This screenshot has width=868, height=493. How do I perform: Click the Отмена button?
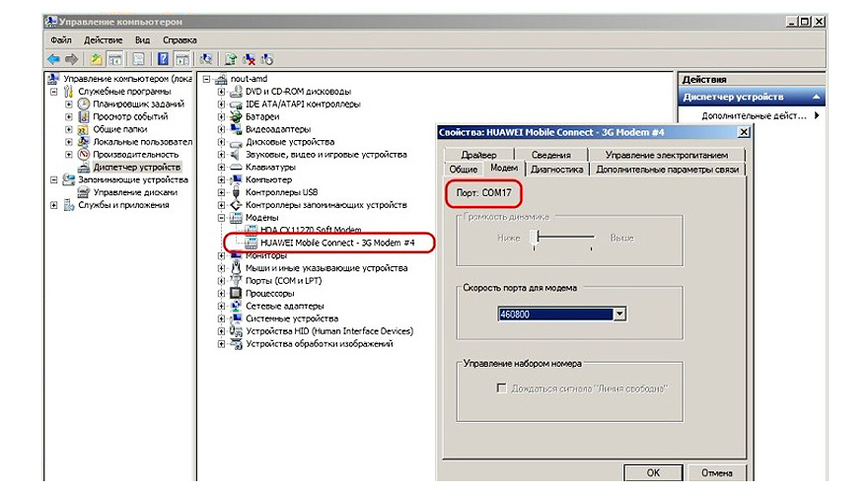(717, 472)
